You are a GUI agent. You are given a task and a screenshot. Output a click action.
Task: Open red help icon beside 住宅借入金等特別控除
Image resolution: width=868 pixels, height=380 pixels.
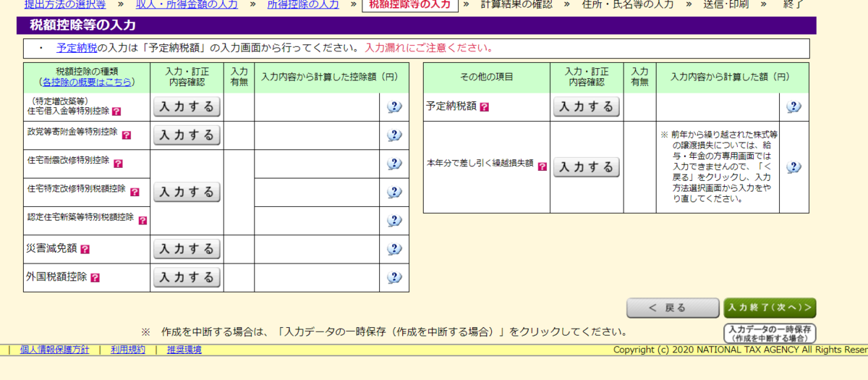pos(116,112)
